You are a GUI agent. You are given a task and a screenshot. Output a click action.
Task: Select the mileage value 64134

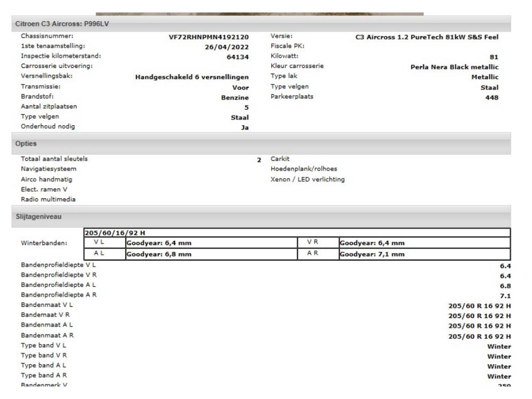(x=237, y=57)
